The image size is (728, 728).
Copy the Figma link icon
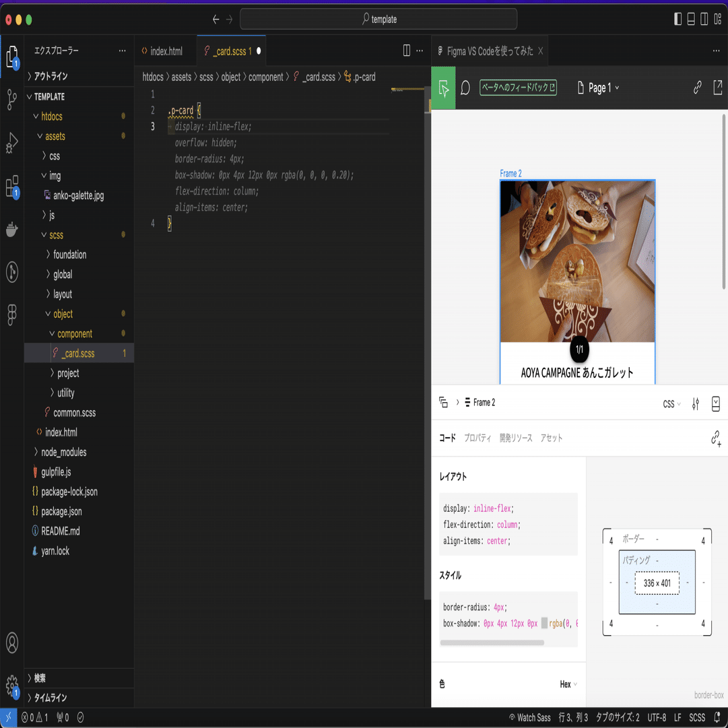click(x=697, y=88)
